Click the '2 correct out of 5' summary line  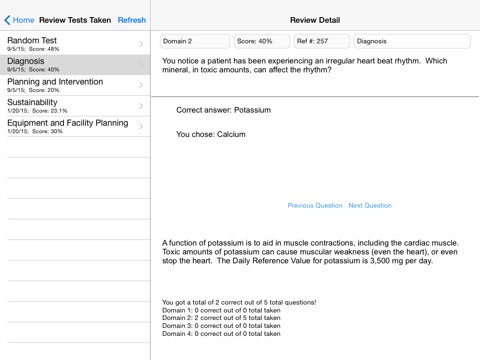point(239,302)
